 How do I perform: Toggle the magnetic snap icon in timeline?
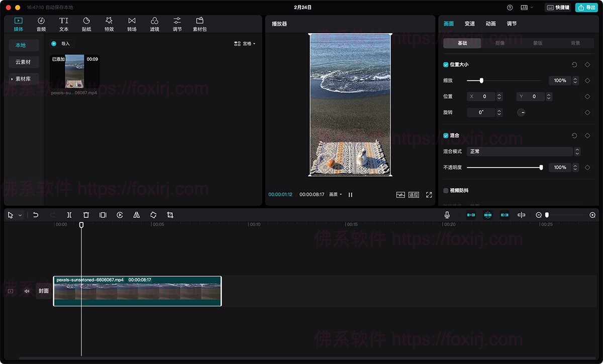coord(487,215)
